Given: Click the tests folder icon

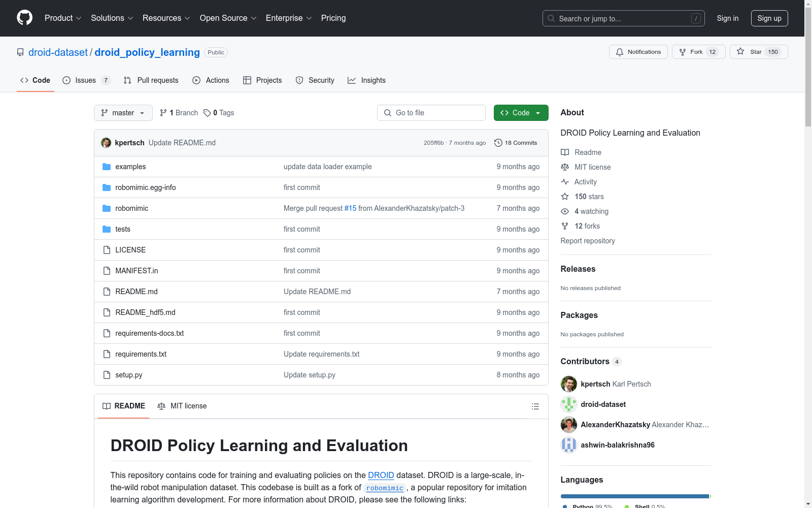Looking at the screenshot, I should (x=107, y=229).
